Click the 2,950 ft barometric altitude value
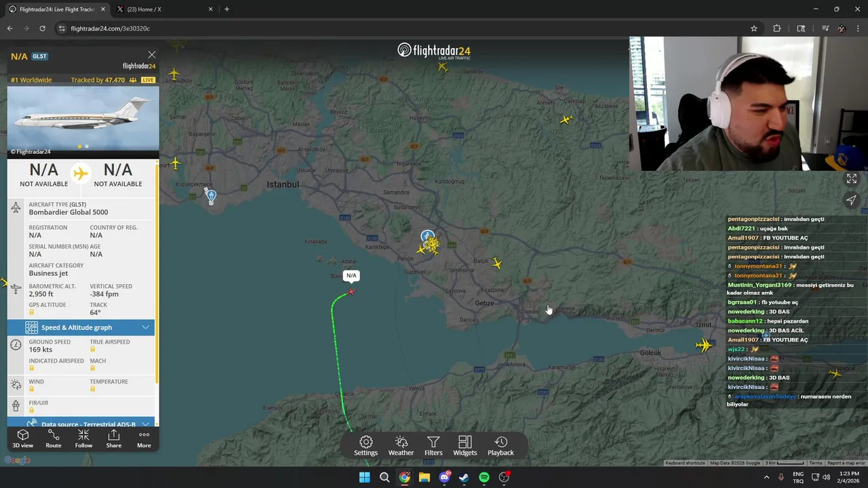This screenshot has height=488, width=868. [41, 294]
